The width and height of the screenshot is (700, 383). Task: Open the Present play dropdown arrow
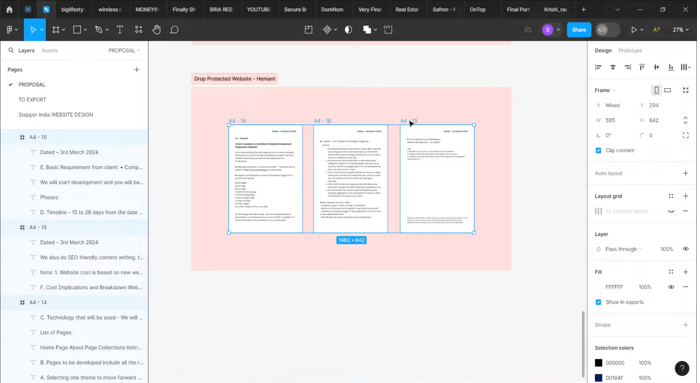[642, 30]
